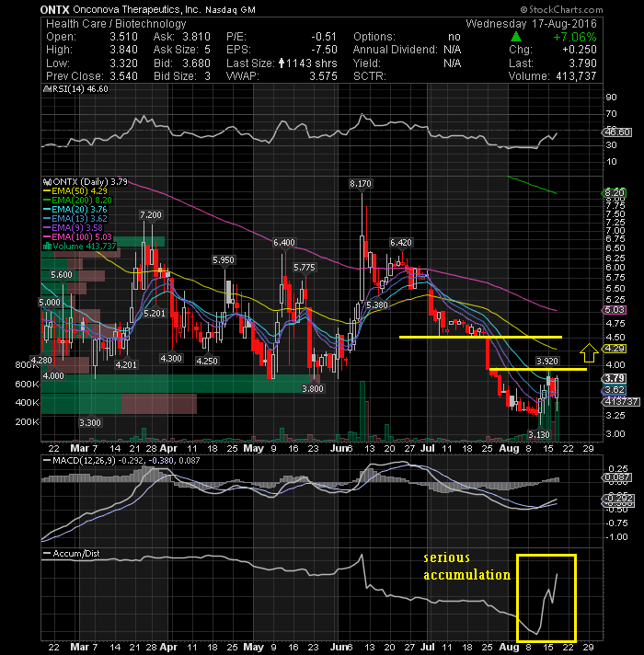Viewport: 644px width, 655px height.
Task: Click the Health Care / Biotechnology sector text
Action: [116, 24]
